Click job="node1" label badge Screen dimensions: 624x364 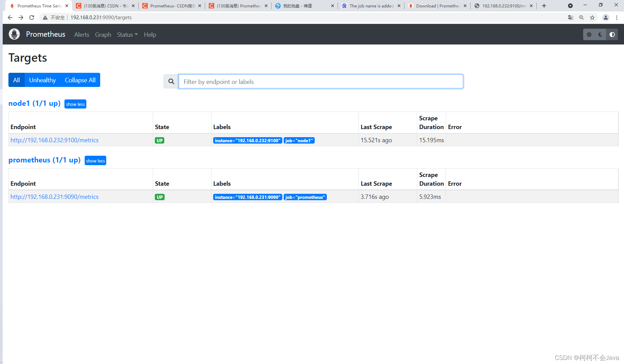tap(299, 141)
